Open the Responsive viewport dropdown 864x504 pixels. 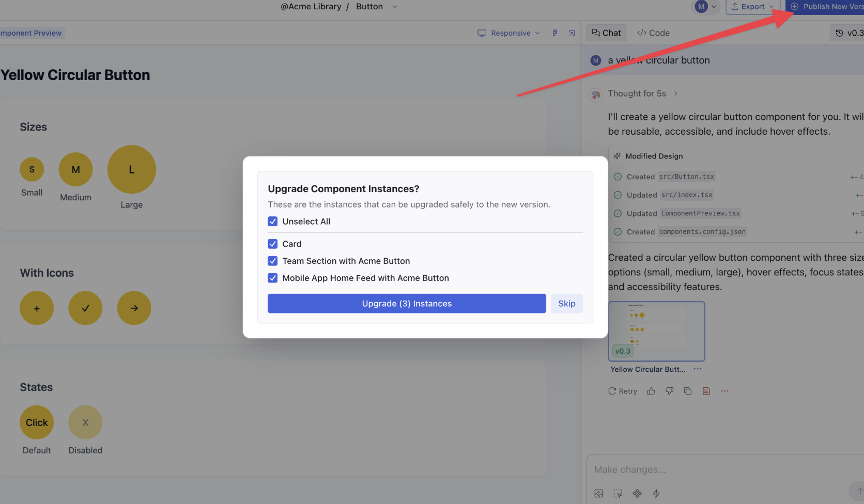[x=509, y=33]
